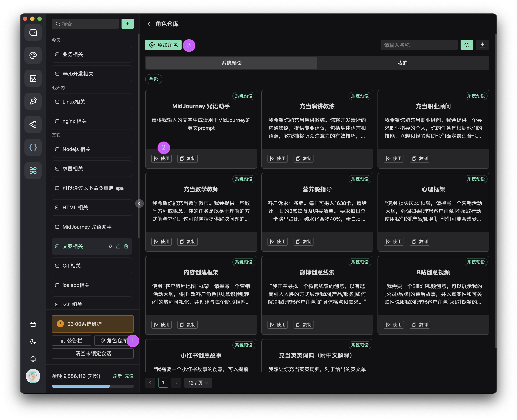Open the chat icon in left sidebar
The image size is (517, 420).
coord(33,32)
